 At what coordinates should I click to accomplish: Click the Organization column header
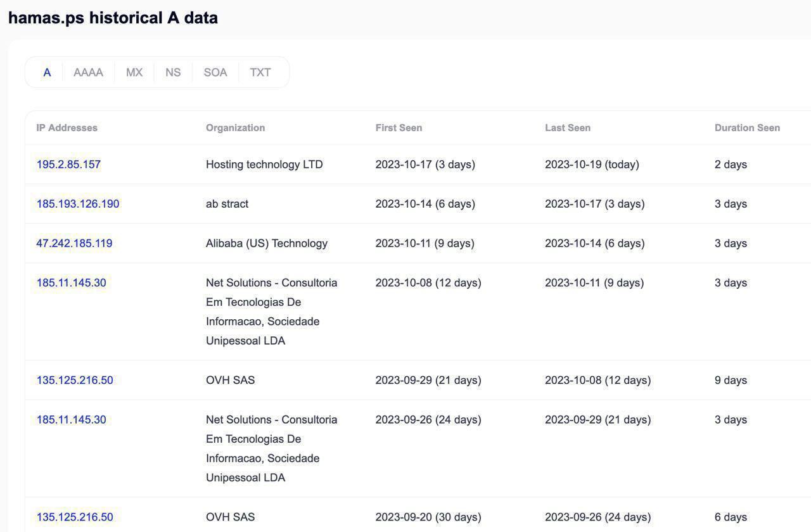[x=235, y=128]
